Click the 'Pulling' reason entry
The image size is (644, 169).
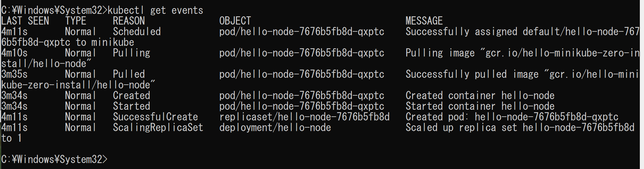click(x=132, y=53)
